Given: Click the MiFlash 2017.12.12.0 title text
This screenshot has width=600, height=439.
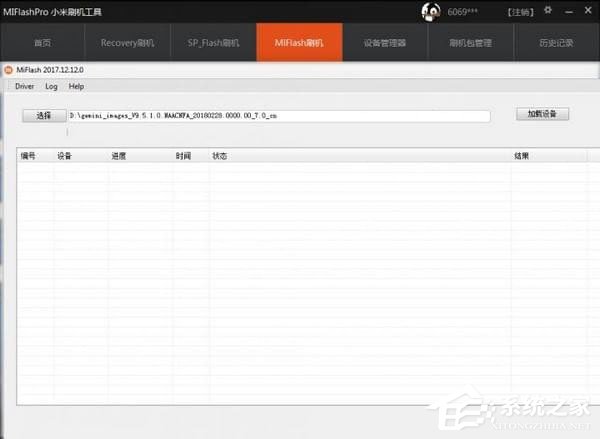Looking at the screenshot, I should (50, 70).
